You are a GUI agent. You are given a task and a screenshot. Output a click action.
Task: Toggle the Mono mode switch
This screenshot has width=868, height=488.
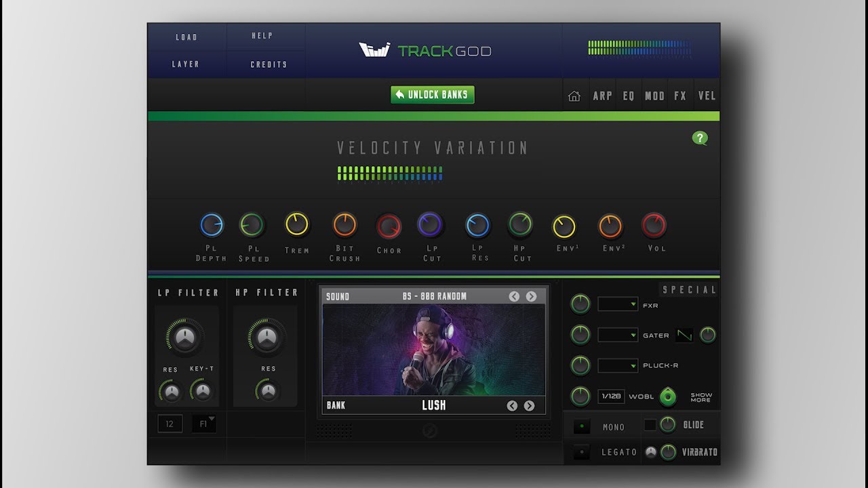(x=581, y=426)
